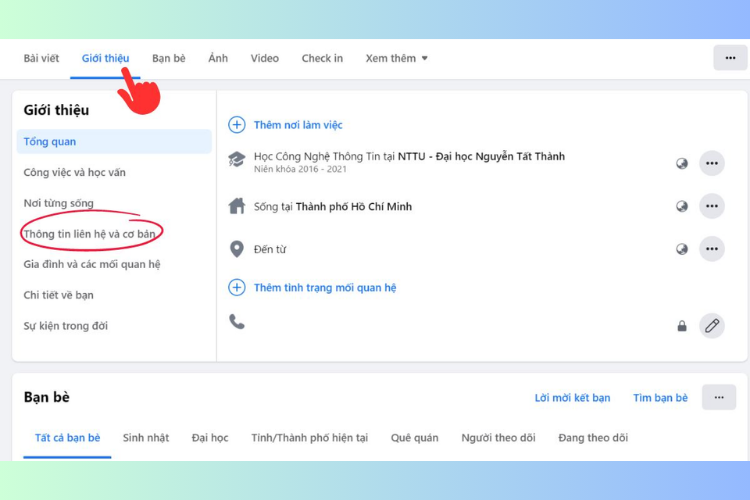The image size is (750, 500).
Task: Select Đại học friends tab
Action: [210, 438]
